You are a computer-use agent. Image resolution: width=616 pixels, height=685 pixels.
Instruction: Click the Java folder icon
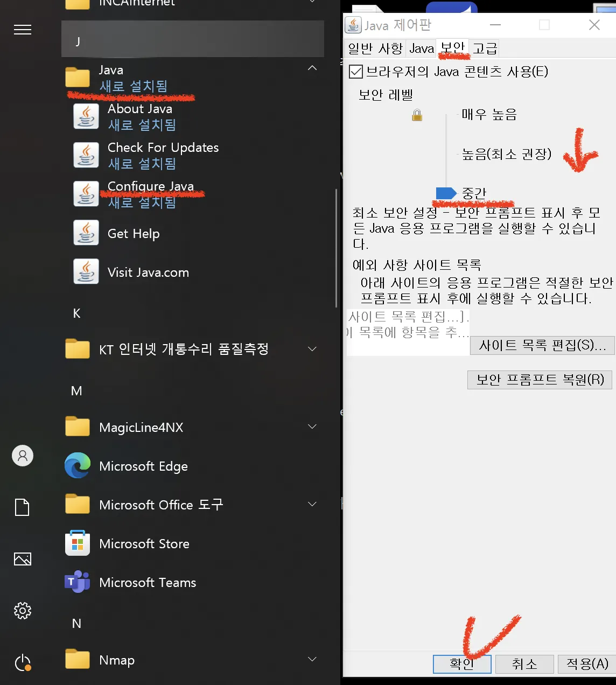click(78, 77)
